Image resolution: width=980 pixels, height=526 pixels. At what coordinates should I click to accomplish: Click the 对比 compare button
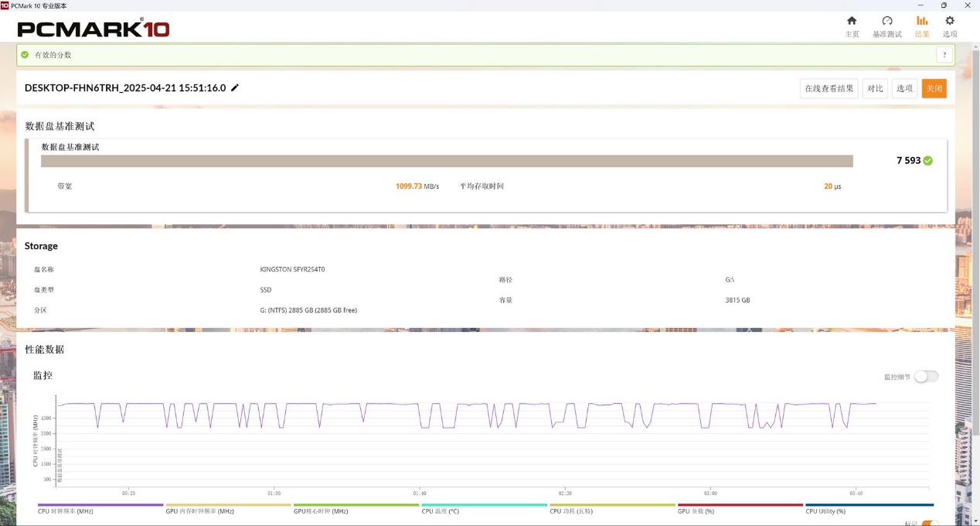click(x=875, y=88)
